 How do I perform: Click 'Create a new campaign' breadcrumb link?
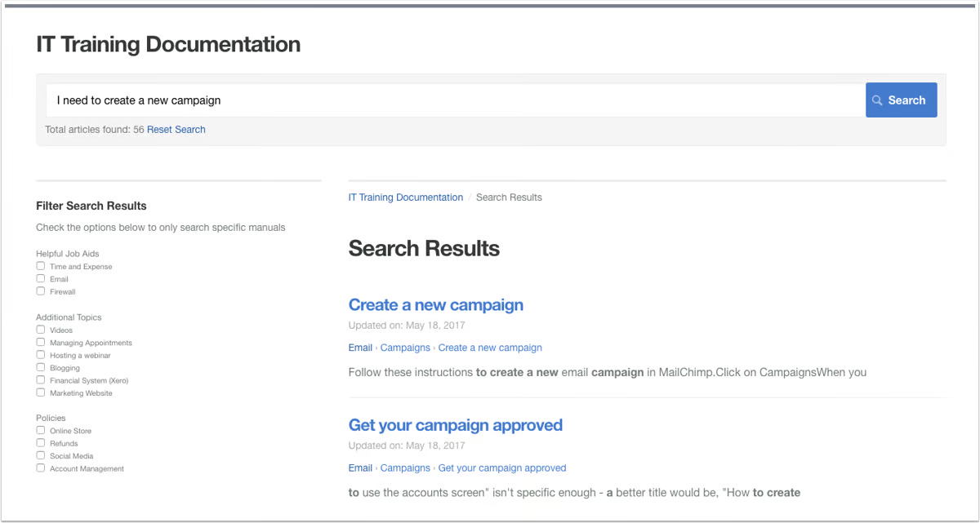click(490, 348)
